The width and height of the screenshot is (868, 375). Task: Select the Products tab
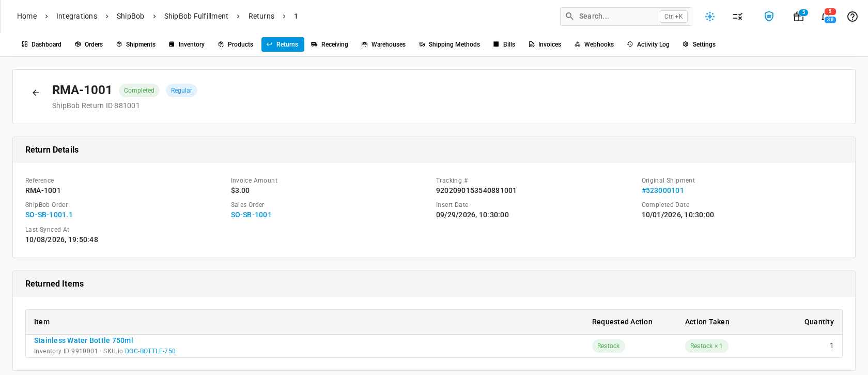tap(236, 44)
